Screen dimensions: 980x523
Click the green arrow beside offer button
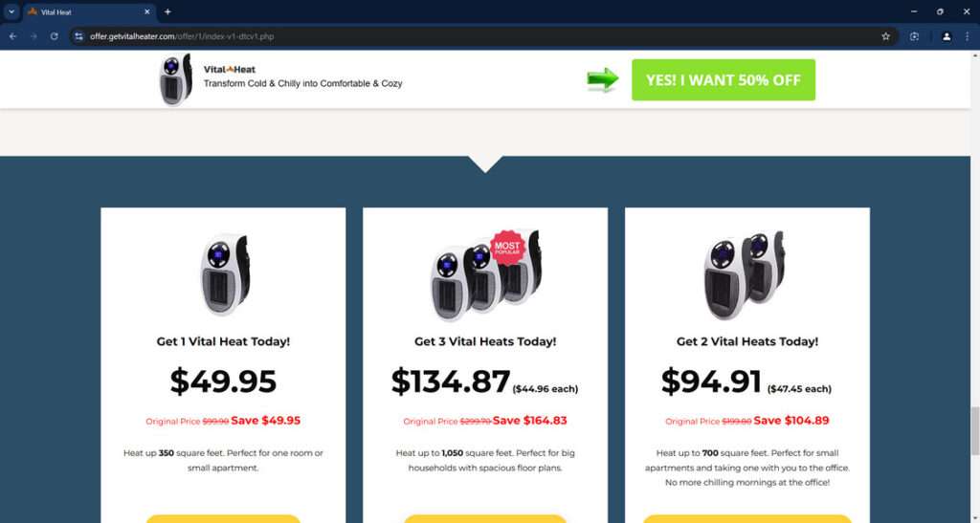point(603,80)
